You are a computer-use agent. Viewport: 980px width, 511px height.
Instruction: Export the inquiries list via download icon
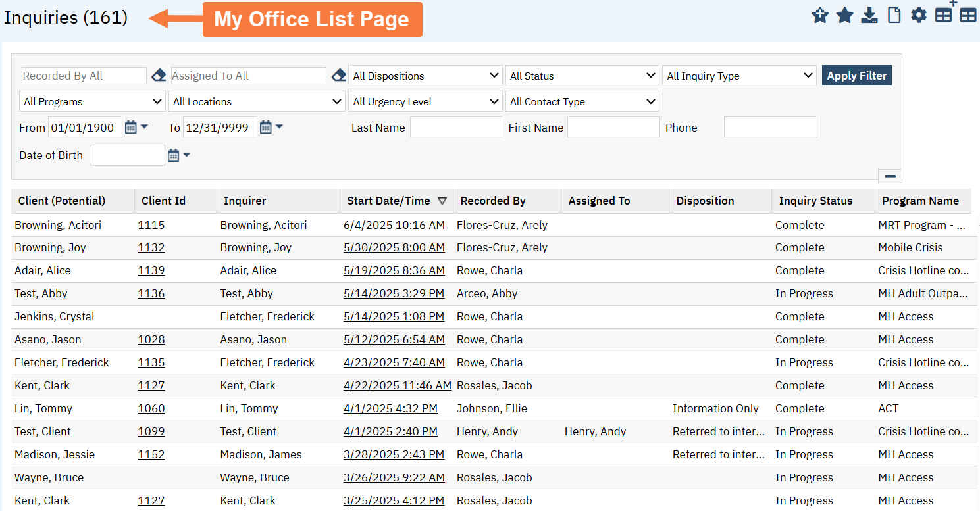pos(869,14)
